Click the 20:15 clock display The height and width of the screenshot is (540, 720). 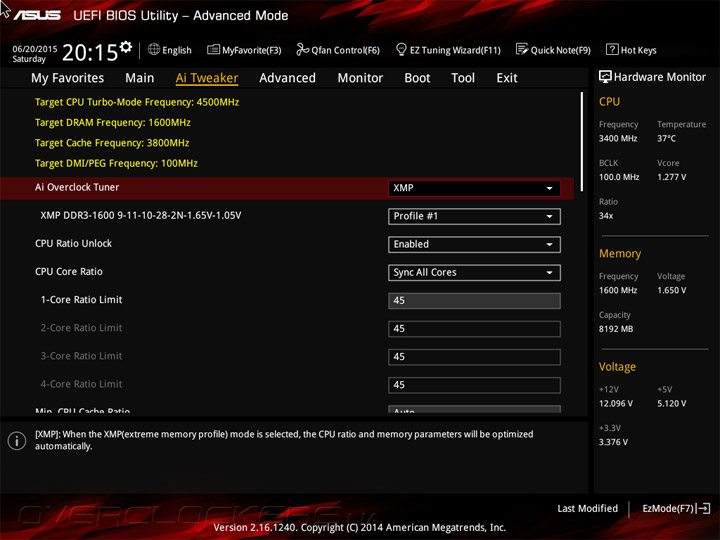pos(90,52)
